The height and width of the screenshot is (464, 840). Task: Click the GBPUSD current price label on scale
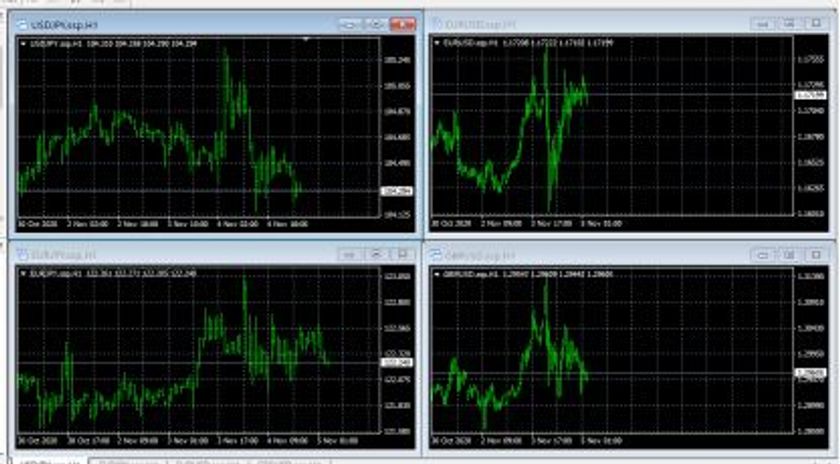(x=810, y=372)
